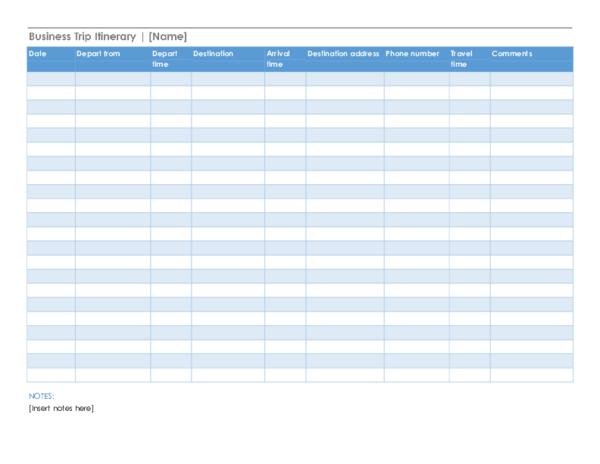Select the Travel time column header

tap(461, 58)
